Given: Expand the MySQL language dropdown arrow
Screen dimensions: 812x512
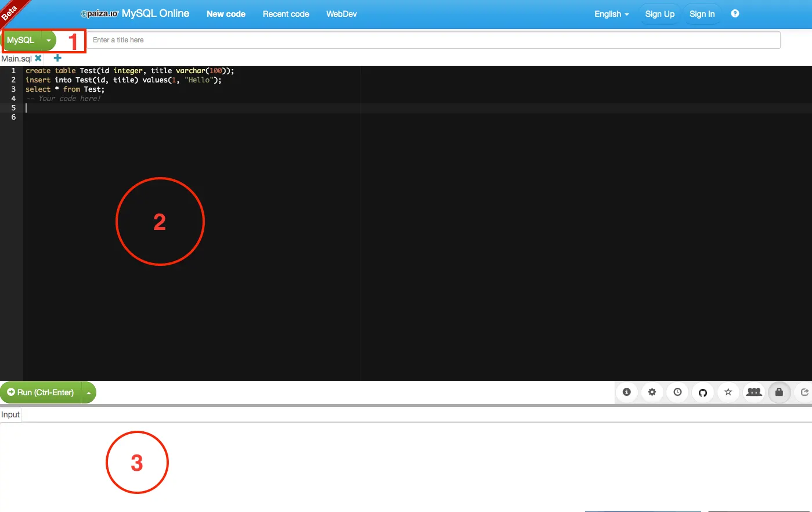Looking at the screenshot, I should (x=49, y=40).
